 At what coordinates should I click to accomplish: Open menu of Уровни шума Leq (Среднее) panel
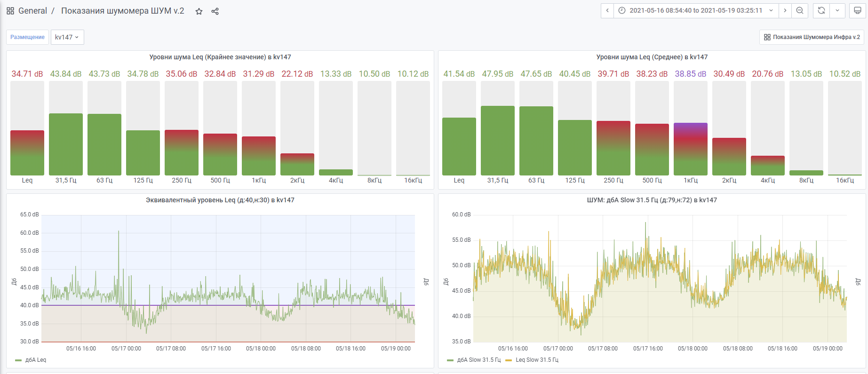tap(652, 57)
